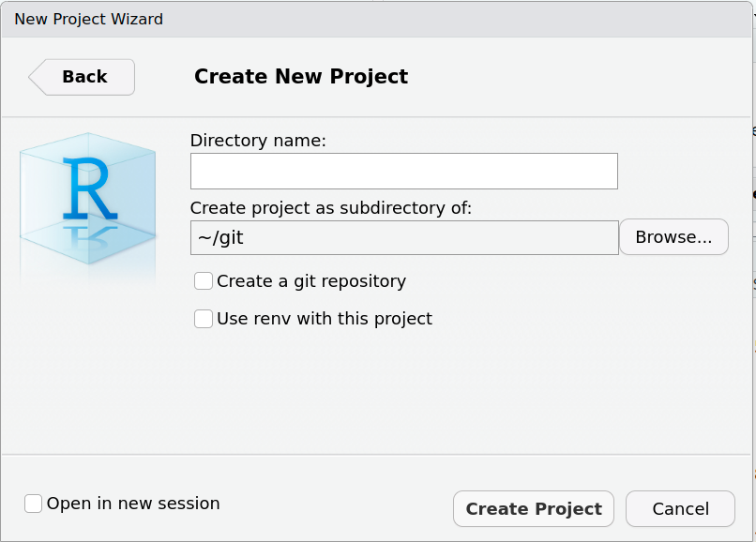Click the ~/git subdirectory path field
The width and height of the screenshot is (756, 542).
pyautogui.click(x=403, y=238)
